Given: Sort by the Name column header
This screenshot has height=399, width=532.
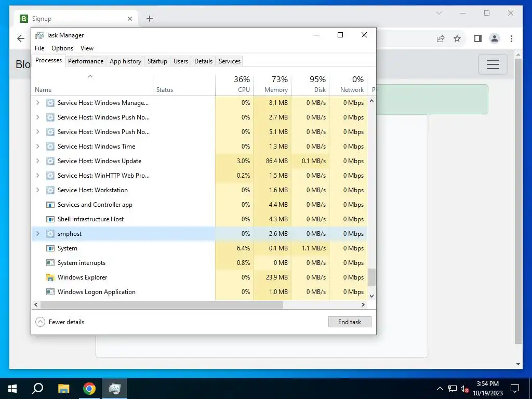Looking at the screenshot, I should point(92,85).
